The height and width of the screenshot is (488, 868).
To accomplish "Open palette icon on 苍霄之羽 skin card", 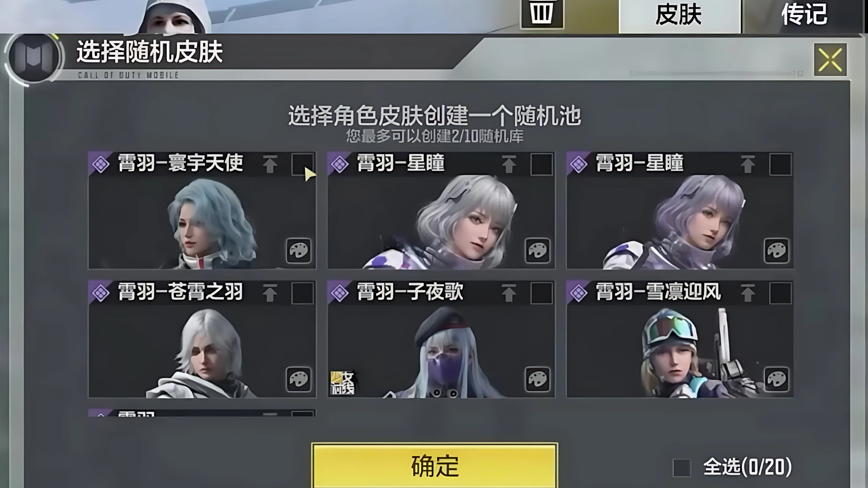I will tap(298, 379).
